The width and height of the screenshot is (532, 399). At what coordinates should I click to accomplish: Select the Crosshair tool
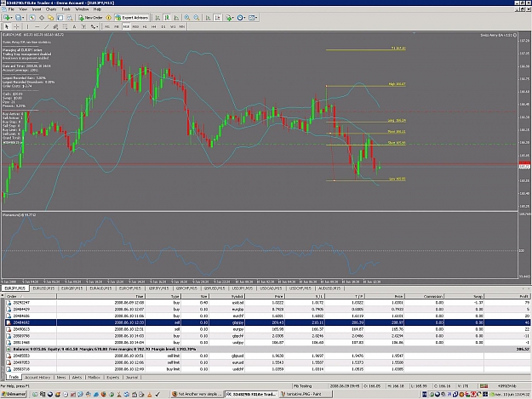pos(16,26)
